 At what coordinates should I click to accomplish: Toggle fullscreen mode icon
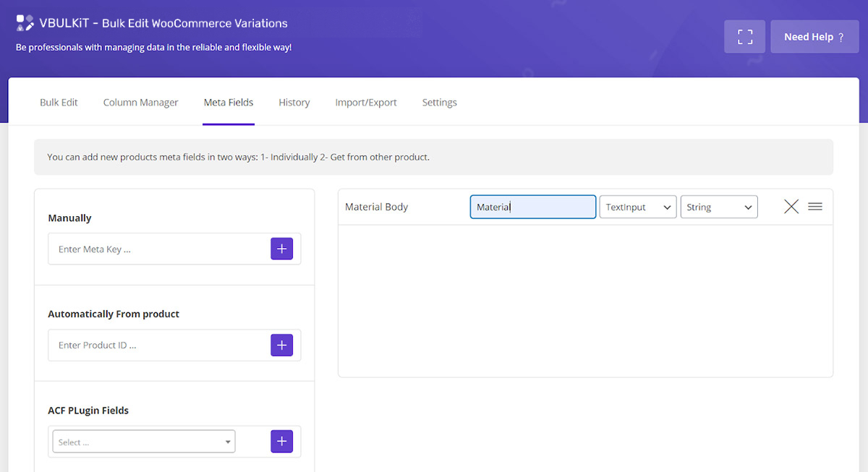pos(744,37)
